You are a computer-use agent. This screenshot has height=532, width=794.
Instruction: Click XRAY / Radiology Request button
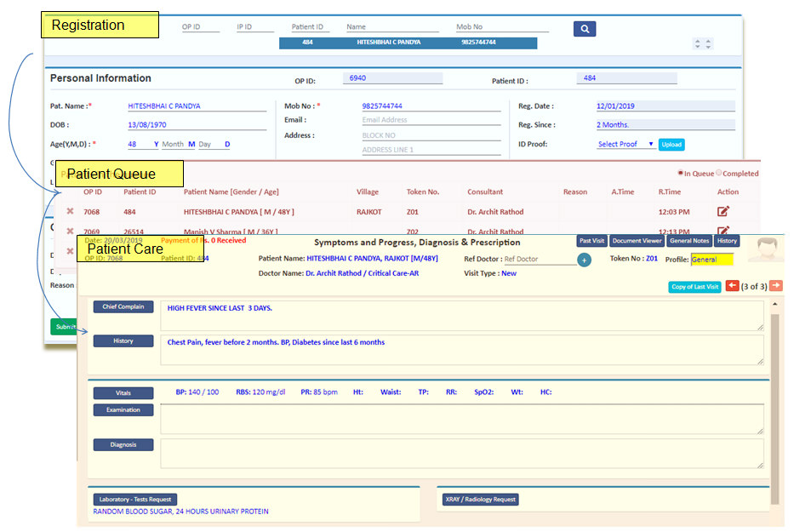pyautogui.click(x=480, y=500)
